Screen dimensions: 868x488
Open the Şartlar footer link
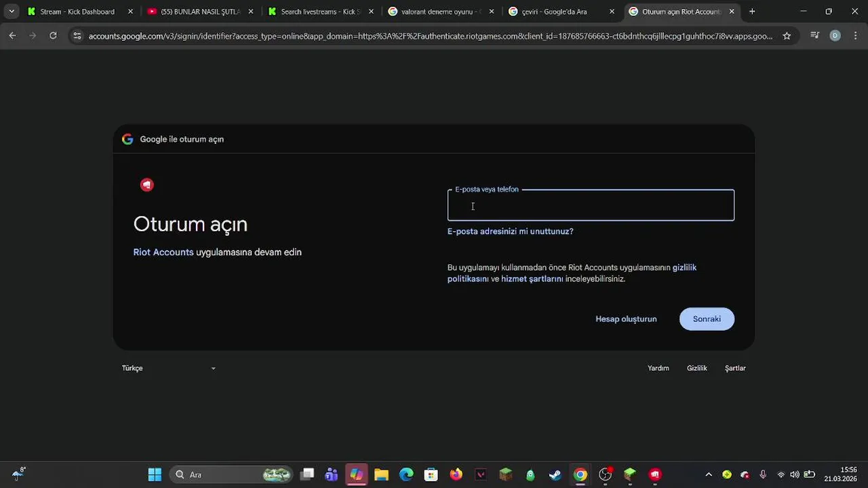coord(735,368)
